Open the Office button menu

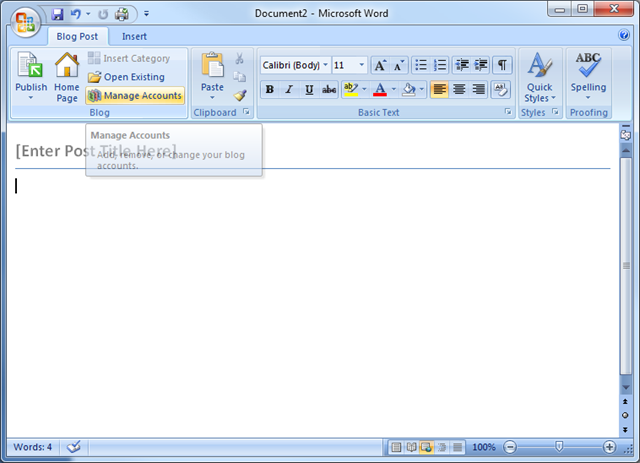coord(25,22)
